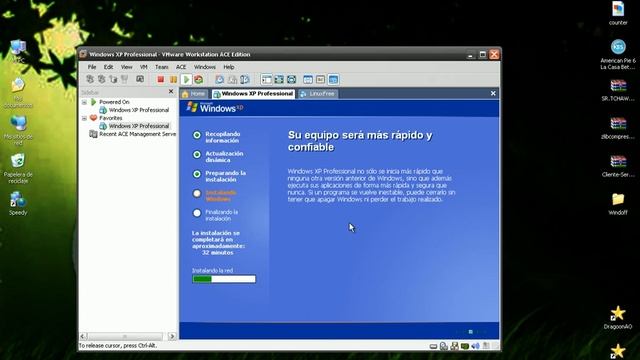Open the SR.TCHAW archive on desktop
Screen dimensions: 640x360
[618, 90]
